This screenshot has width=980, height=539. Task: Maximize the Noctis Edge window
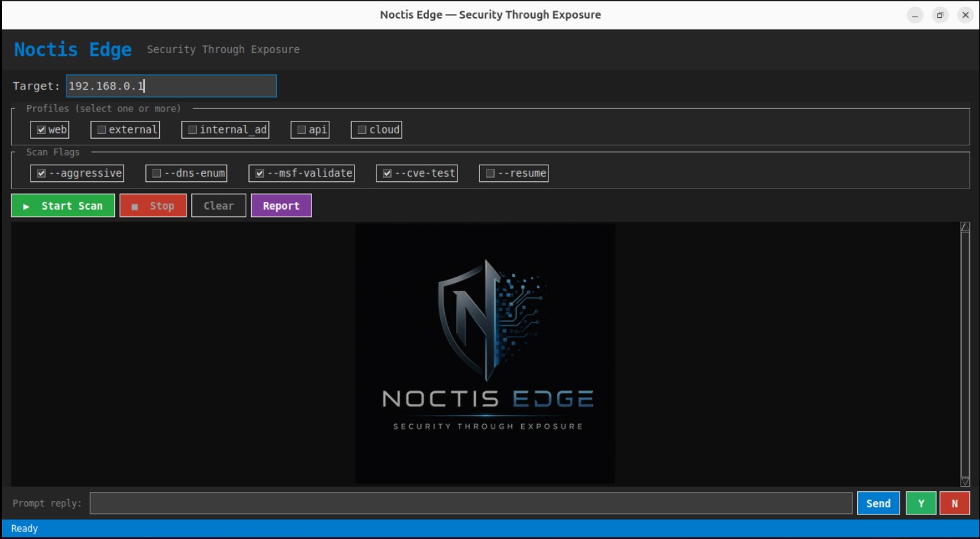[x=940, y=15]
